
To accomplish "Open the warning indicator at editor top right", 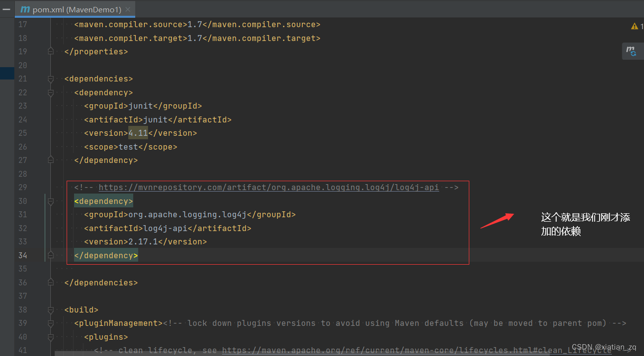I will pyautogui.click(x=637, y=26).
